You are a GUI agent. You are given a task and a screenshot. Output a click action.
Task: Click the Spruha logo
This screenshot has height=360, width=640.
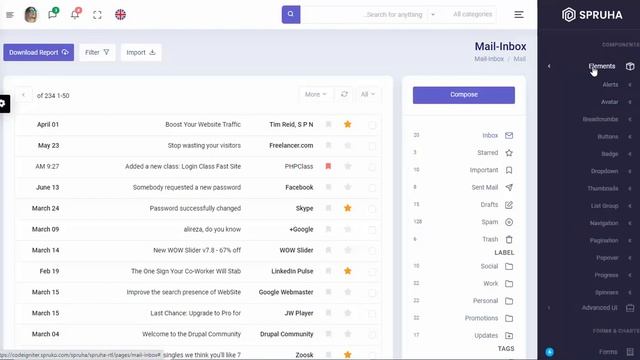point(592,15)
